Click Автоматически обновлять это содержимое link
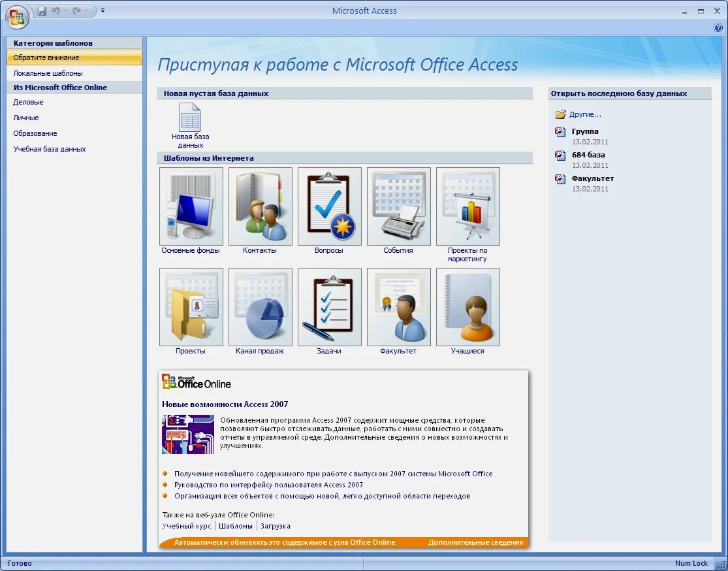This screenshot has width=728, height=571. tap(285, 542)
